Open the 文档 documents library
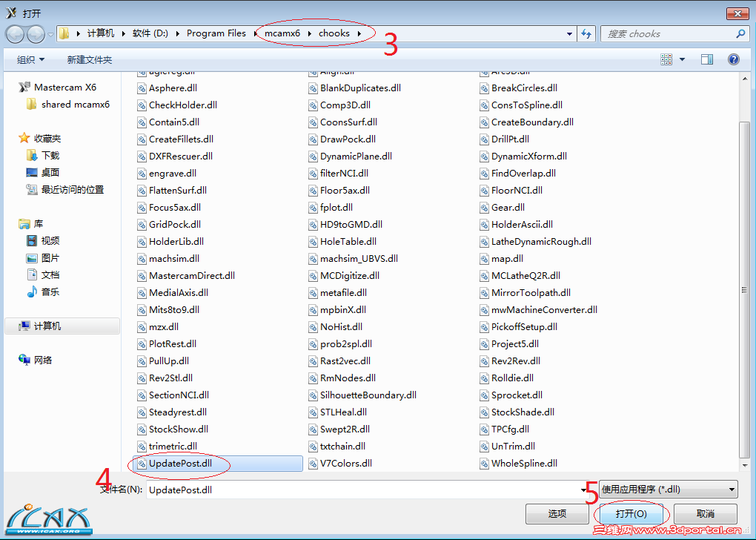 (43, 275)
